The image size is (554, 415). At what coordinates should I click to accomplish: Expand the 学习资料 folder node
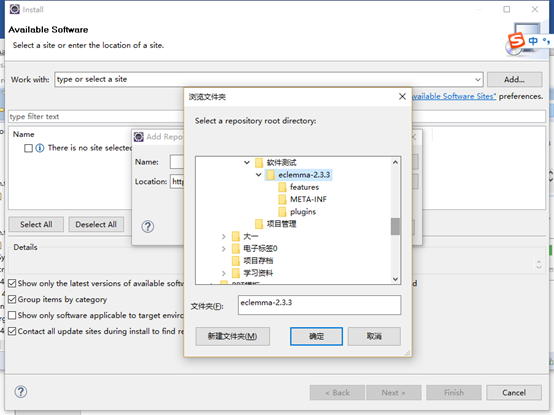point(223,273)
